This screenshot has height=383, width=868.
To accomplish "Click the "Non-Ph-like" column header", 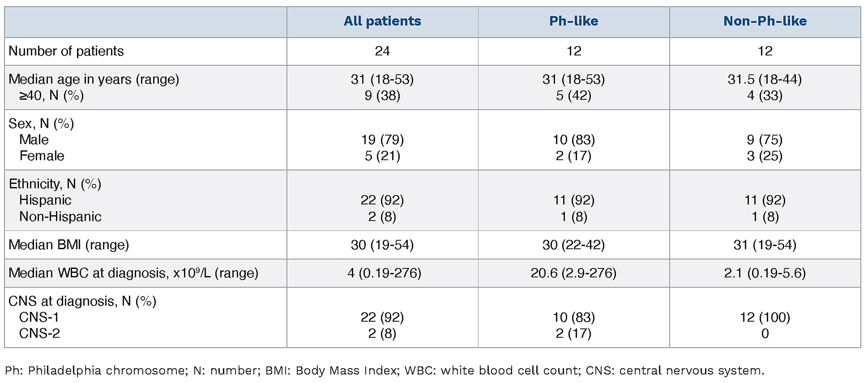I will pyautogui.click(x=765, y=21).
